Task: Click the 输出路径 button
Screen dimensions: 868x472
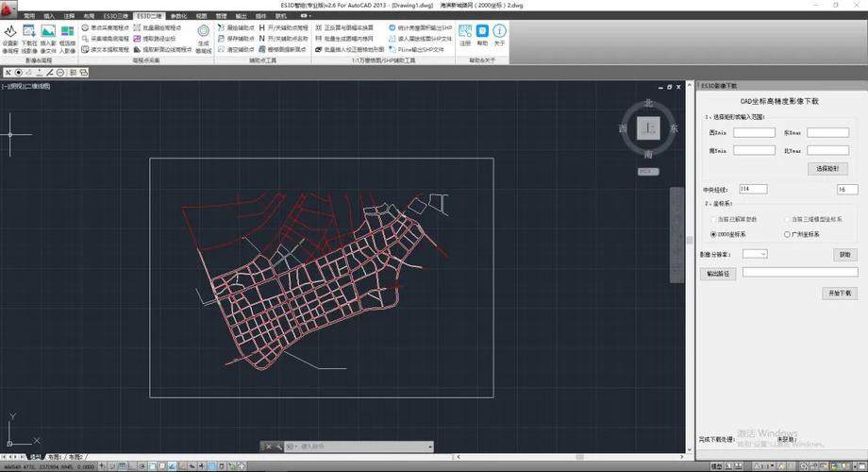Action: (718, 274)
